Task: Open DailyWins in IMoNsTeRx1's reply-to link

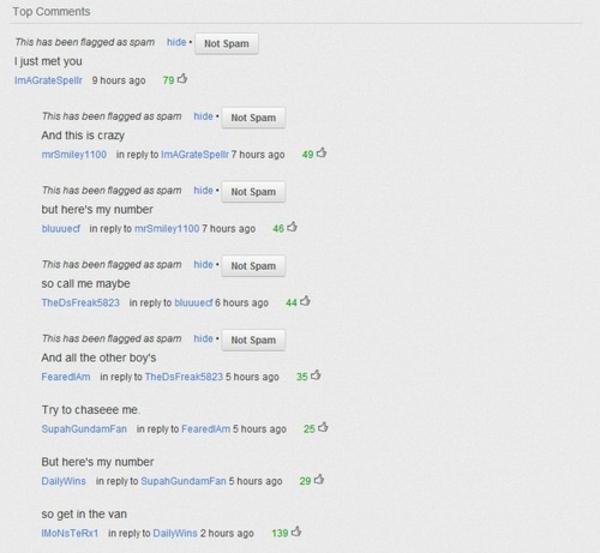Action: [x=175, y=533]
